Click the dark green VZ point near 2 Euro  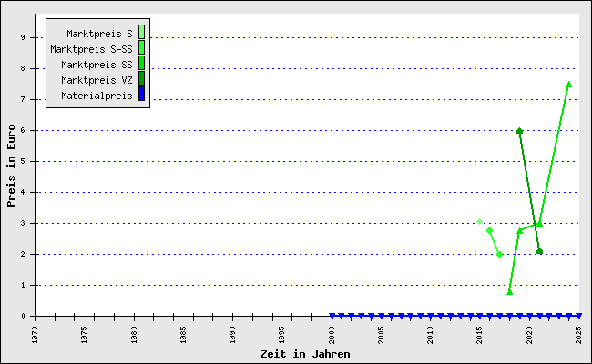539,251
